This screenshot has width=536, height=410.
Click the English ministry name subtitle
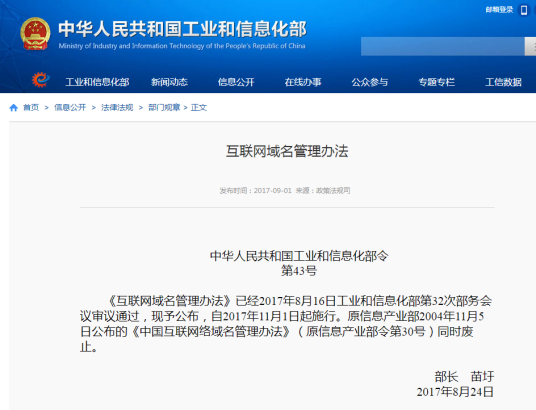tap(182, 46)
